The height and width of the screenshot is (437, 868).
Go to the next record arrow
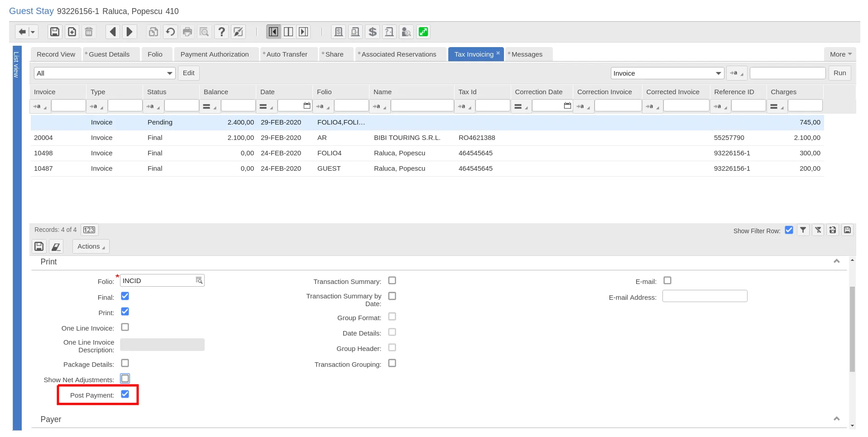[x=129, y=32]
